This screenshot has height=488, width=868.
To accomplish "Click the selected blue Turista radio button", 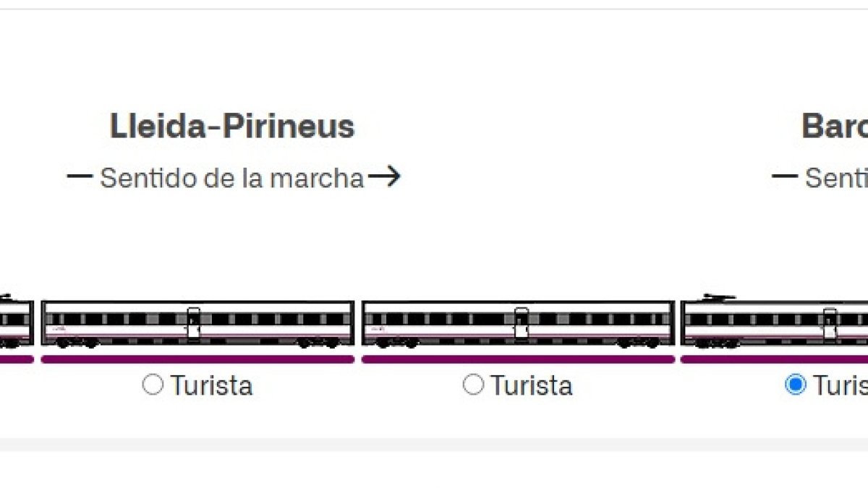I will click(795, 385).
